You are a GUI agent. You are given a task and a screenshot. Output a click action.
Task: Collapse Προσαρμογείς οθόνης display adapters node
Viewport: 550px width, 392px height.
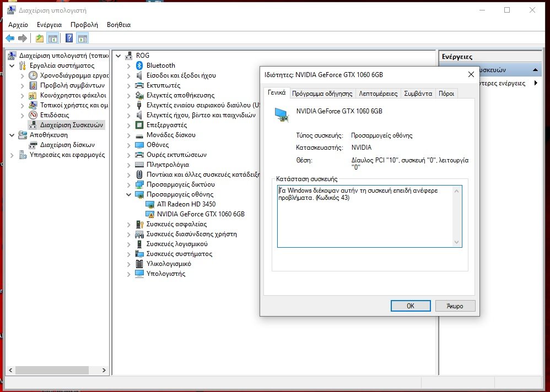(129, 194)
